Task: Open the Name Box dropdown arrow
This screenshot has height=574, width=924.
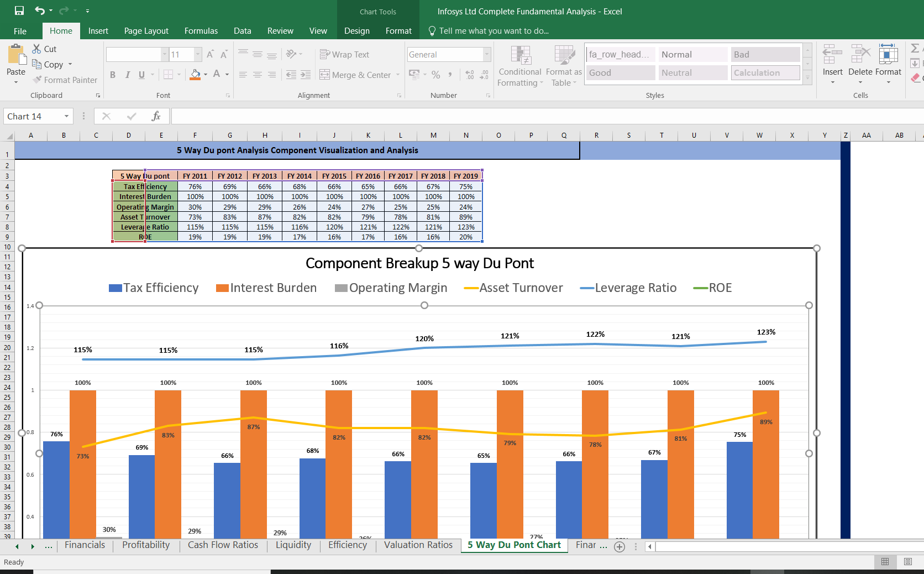Action: point(66,116)
